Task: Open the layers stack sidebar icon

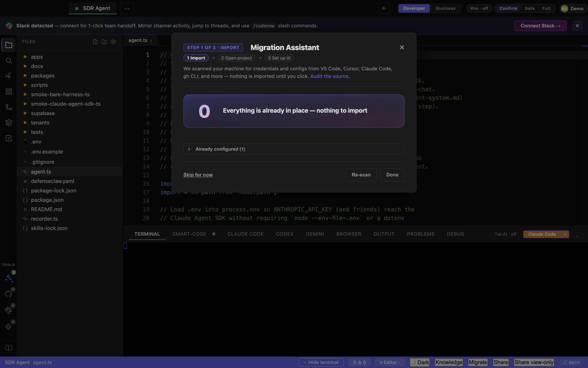Action: (x=9, y=123)
